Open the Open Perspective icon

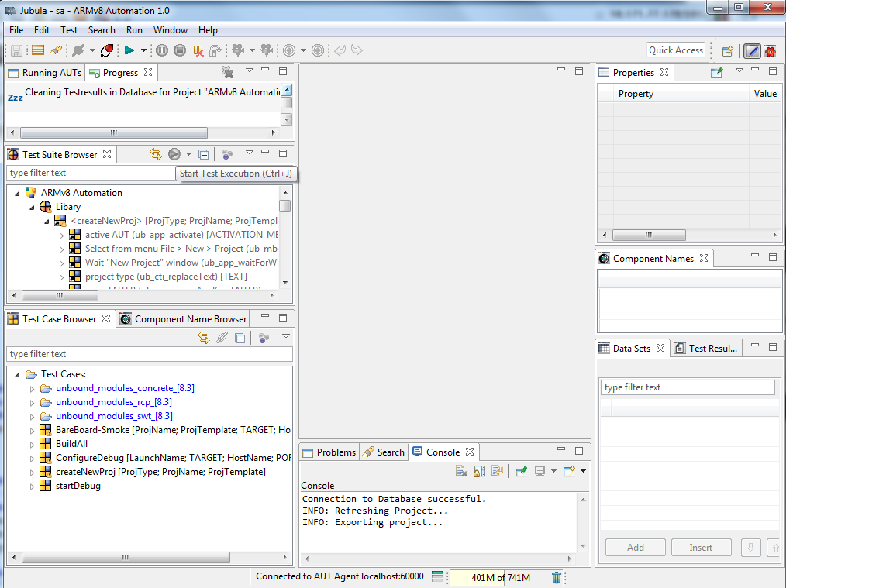pos(727,51)
